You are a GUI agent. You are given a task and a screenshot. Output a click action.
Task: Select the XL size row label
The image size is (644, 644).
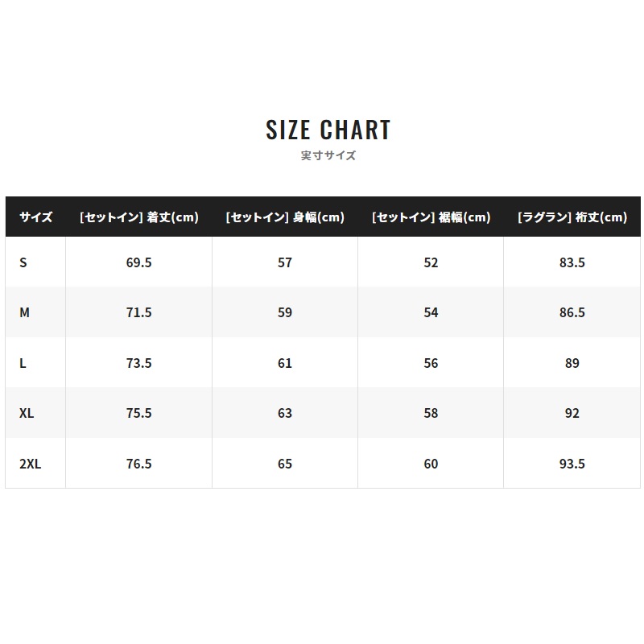tap(27, 413)
